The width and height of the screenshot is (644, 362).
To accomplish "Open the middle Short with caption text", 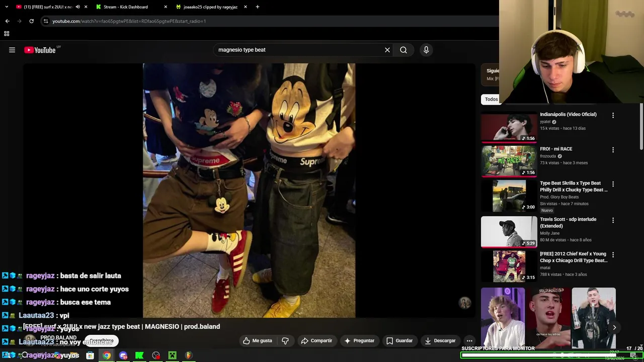I will click(x=548, y=318).
